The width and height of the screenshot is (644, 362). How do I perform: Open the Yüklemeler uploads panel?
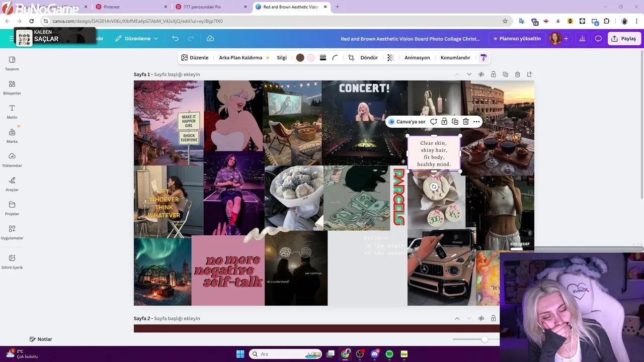(x=12, y=160)
